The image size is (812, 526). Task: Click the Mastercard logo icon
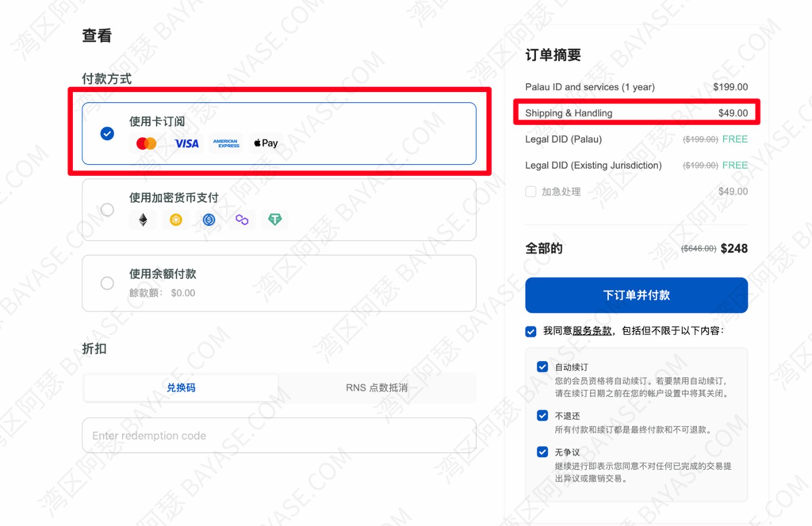146,144
